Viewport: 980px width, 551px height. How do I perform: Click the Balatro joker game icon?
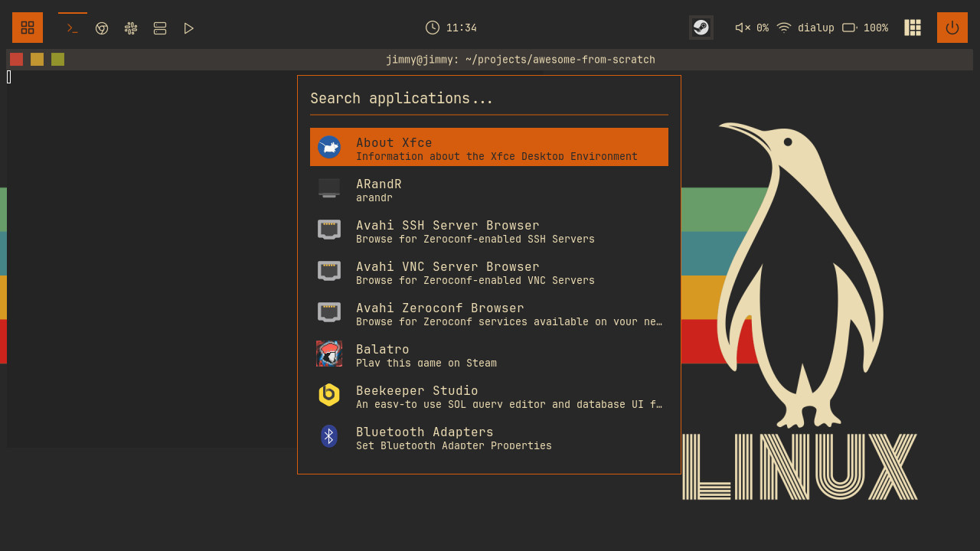coord(329,354)
